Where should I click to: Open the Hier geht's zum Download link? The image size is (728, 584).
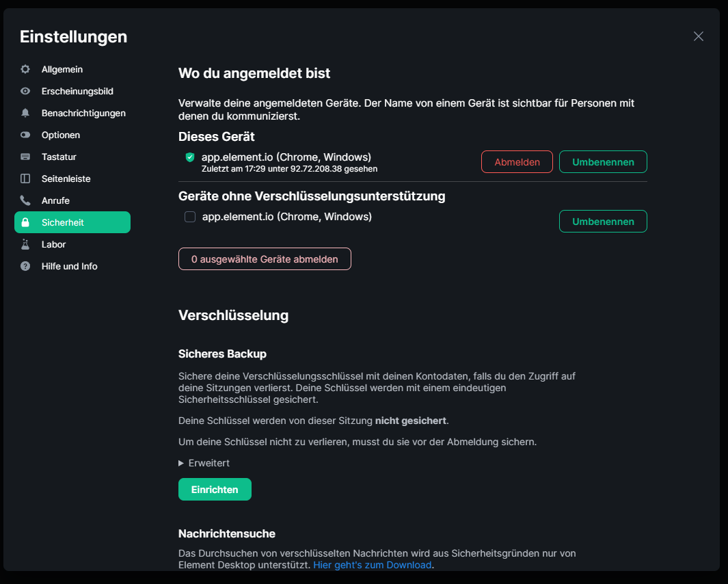[373, 565]
